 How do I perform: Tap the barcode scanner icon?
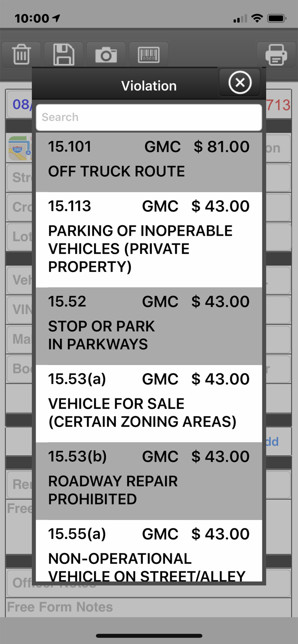pyautogui.click(x=148, y=55)
